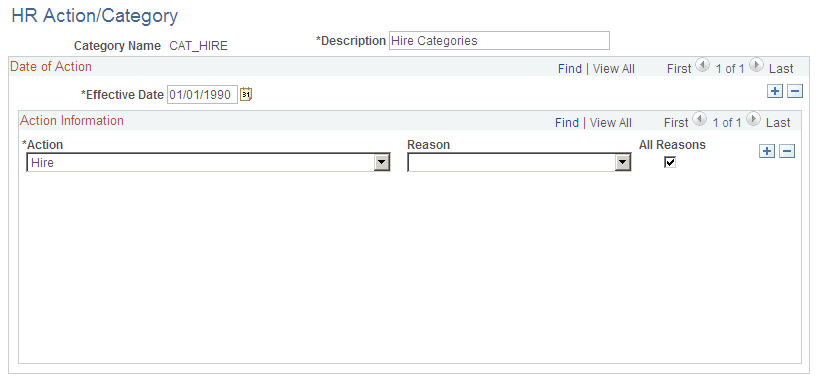Add a new Action Information row
This screenshot has height=381, width=818.
pyautogui.click(x=767, y=151)
